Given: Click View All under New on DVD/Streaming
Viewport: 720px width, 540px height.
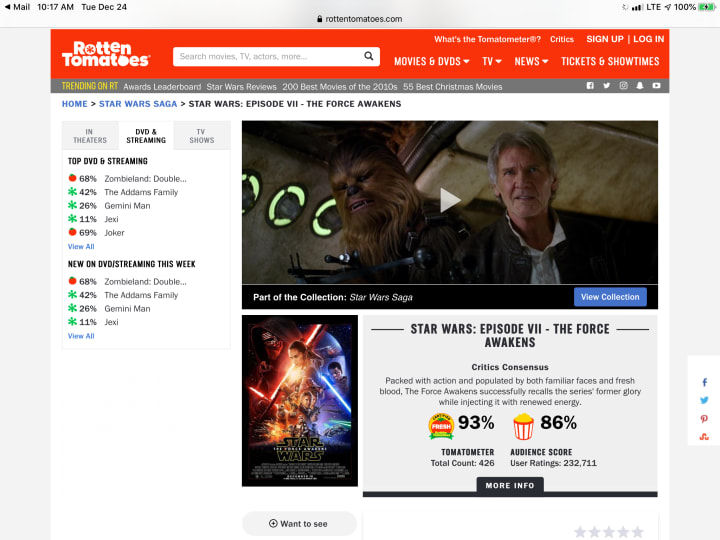Looking at the screenshot, I should (81, 336).
